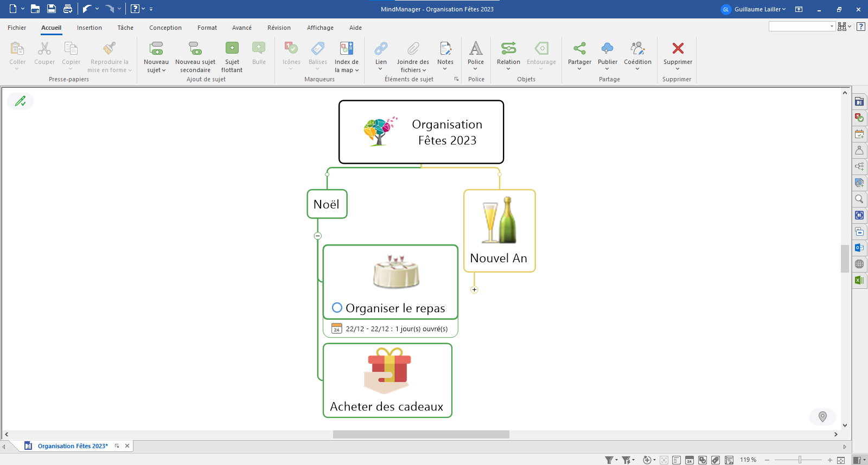
Task: Add a Lien to the topic
Action: [381, 49]
